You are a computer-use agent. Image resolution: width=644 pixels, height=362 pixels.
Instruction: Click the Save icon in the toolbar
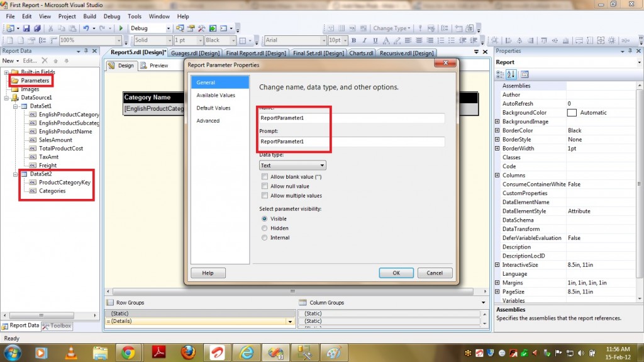coord(26,28)
